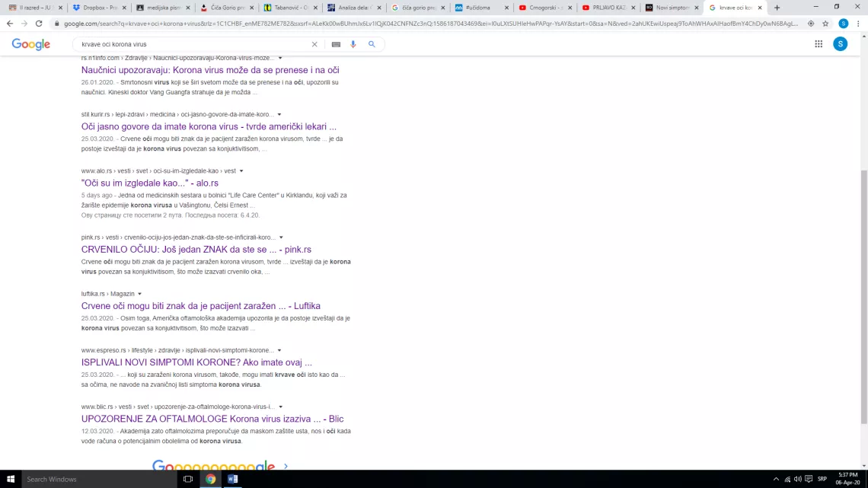Open the Google account avatar S
Viewport: 868px width, 488px height.
(x=840, y=44)
